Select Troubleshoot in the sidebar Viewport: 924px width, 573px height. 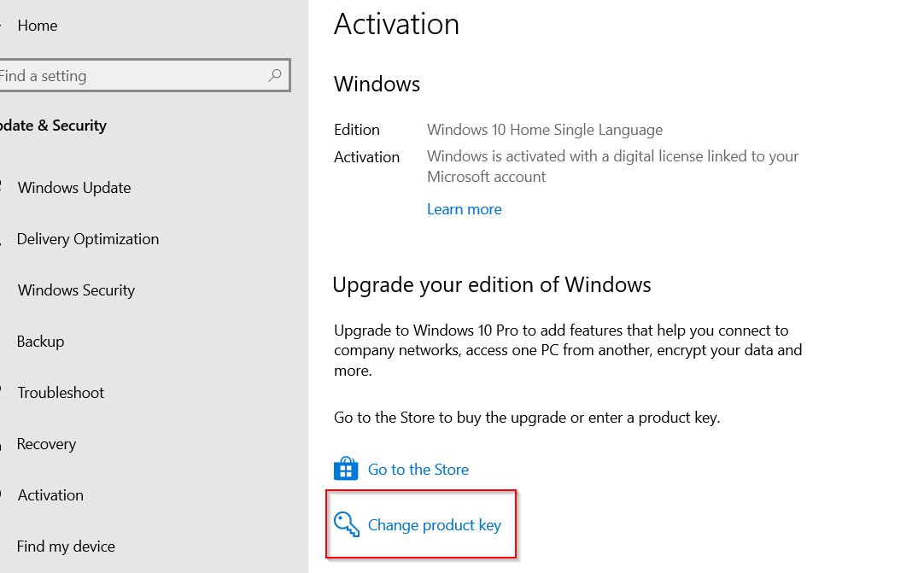pos(61,393)
